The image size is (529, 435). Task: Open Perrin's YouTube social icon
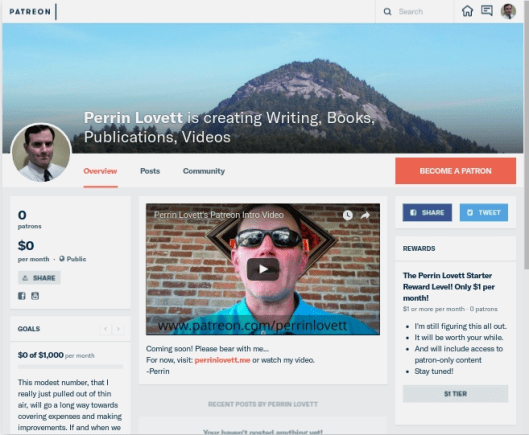35,296
